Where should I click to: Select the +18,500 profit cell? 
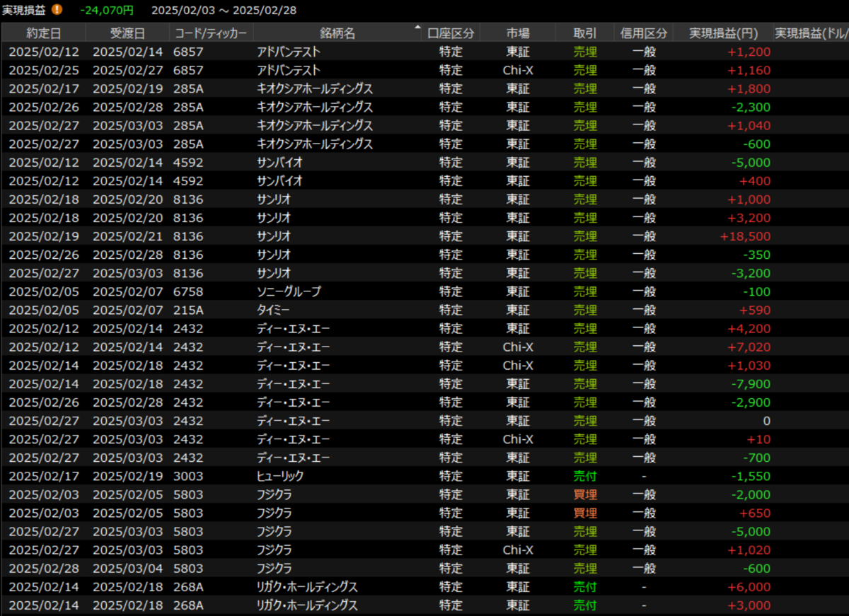coord(745,236)
